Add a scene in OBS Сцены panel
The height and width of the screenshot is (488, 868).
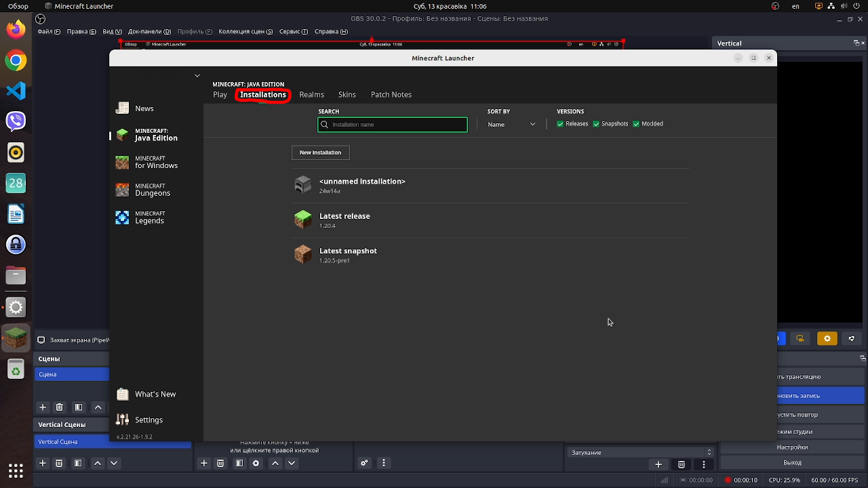pos(43,407)
